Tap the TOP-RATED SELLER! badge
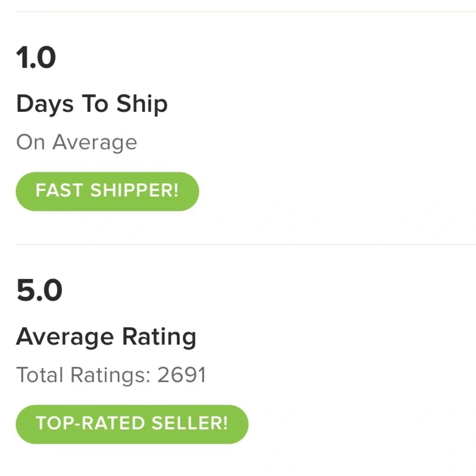This screenshot has width=476, height=476. click(x=132, y=424)
